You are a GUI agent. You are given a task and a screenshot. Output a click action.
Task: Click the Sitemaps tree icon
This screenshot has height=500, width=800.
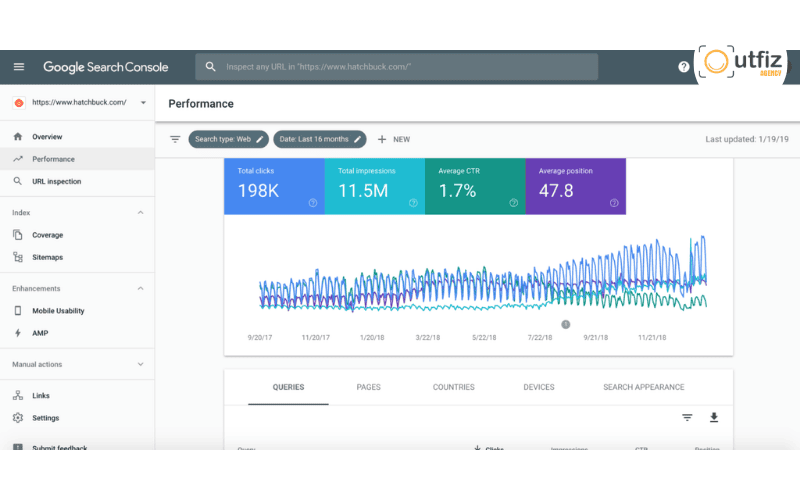(18, 257)
